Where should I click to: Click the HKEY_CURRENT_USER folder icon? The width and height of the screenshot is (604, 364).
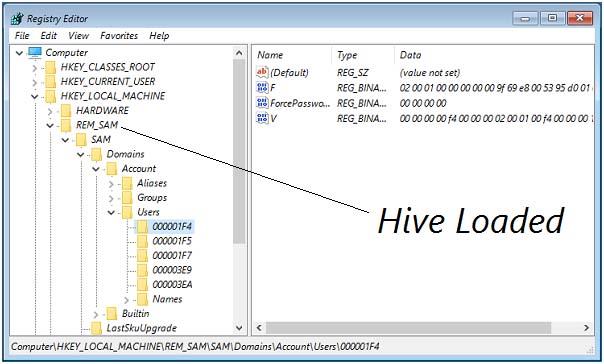(x=50, y=82)
